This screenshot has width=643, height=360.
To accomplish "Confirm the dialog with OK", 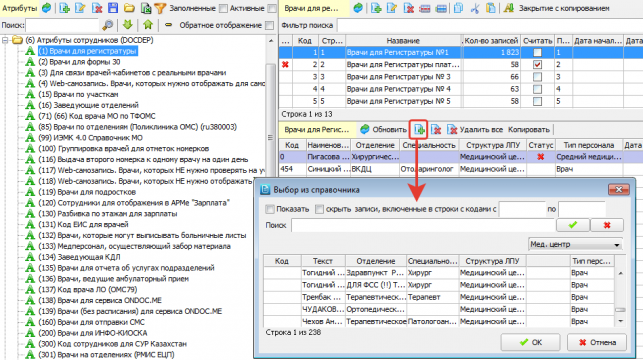I will (530, 342).
